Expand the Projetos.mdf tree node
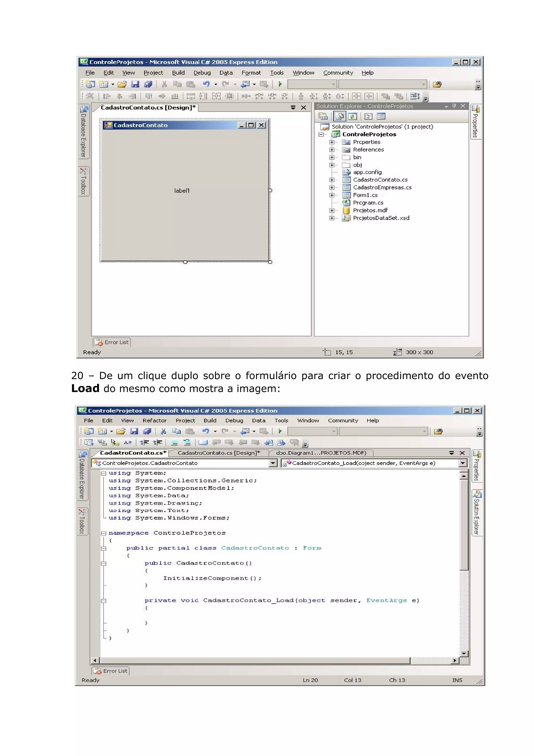 [332, 211]
